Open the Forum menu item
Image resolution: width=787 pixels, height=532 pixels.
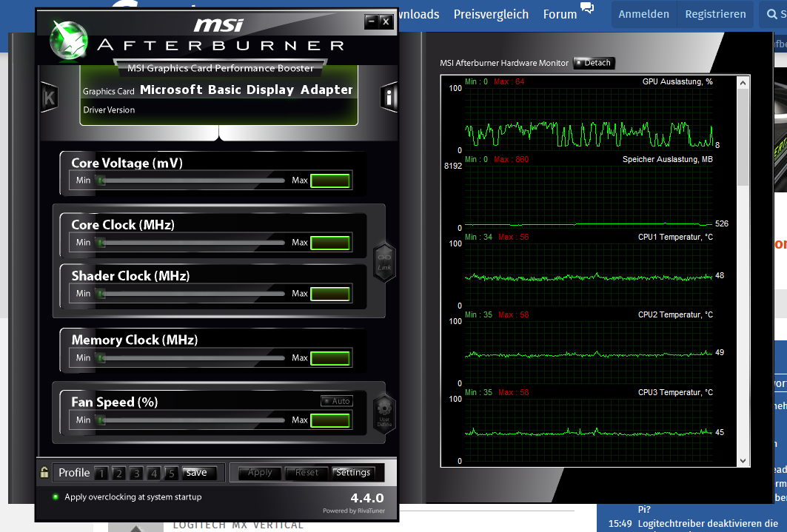click(560, 14)
